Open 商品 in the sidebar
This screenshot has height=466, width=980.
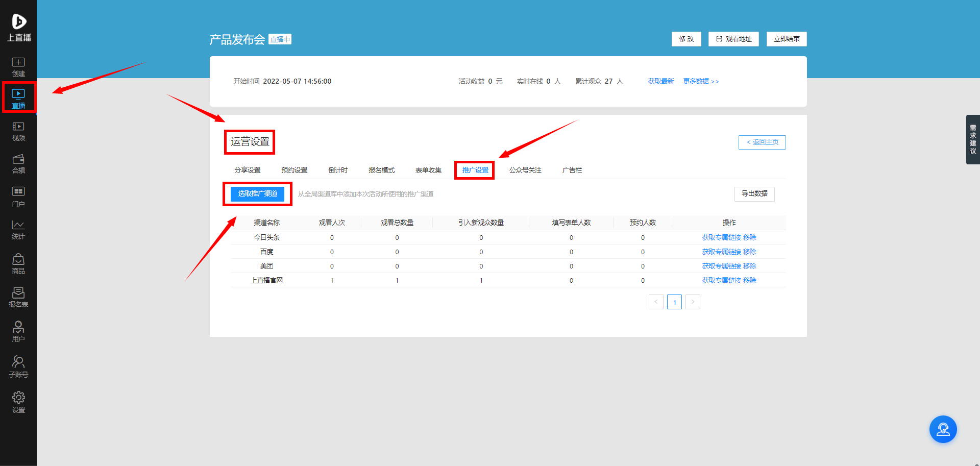click(18, 264)
